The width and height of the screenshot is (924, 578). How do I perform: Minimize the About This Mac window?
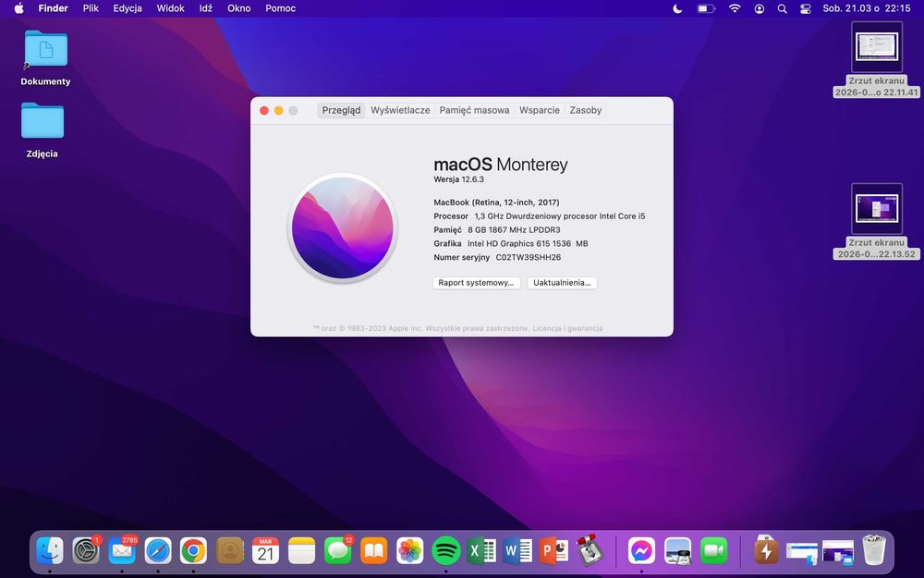pos(279,110)
